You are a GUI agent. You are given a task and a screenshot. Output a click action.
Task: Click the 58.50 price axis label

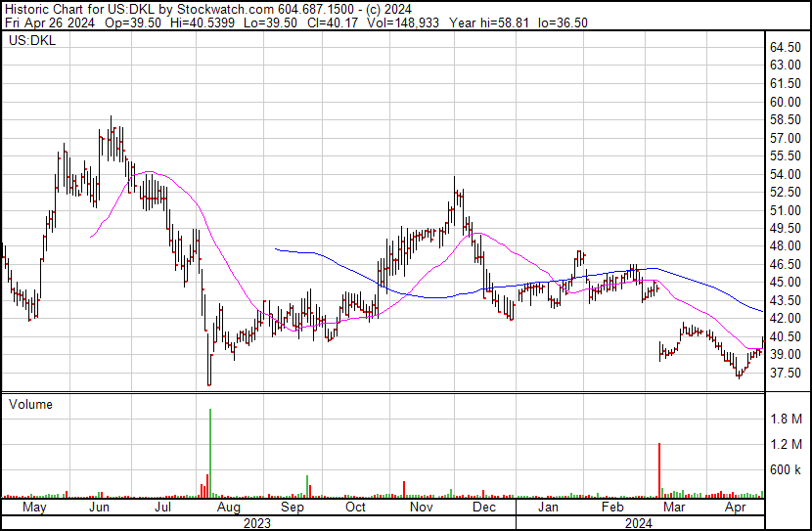[x=786, y=119]
